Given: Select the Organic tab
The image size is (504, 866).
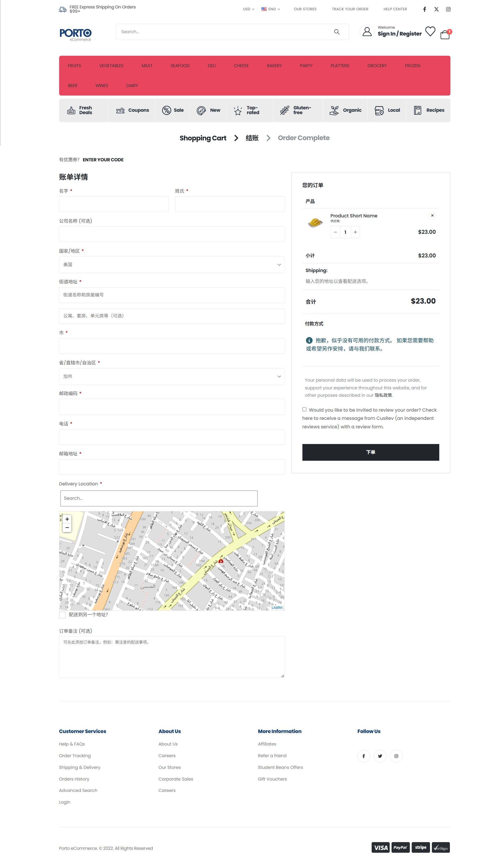Looking at the screenshot, I should pyautogui.click(x=345, y=110).
